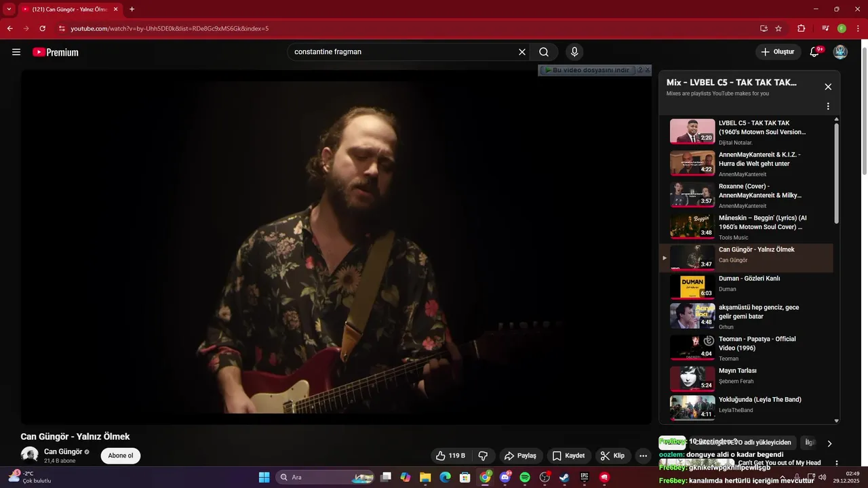Open a new browser tab
868x488 pixels.
click(132, 9)
